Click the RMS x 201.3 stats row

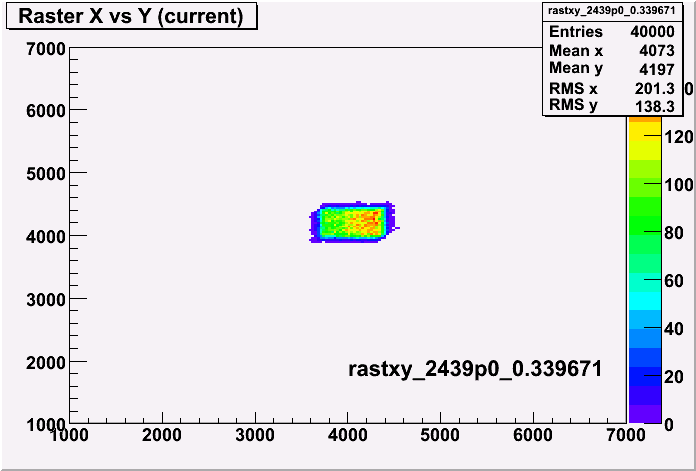click(612, 88)
